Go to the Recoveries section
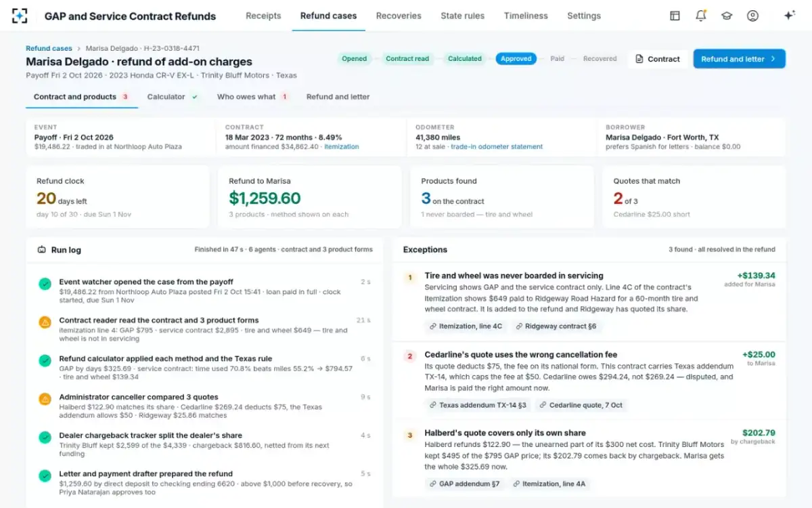 pyautogui.click(x=399, y=16)
